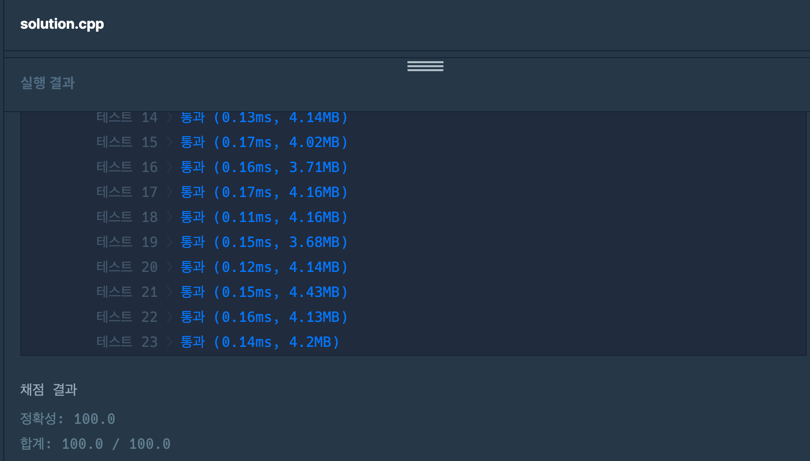The width and height of the screenshot is (810, 461).
Task: Click the 테스트 14 label
Action: tap(127, 118)
